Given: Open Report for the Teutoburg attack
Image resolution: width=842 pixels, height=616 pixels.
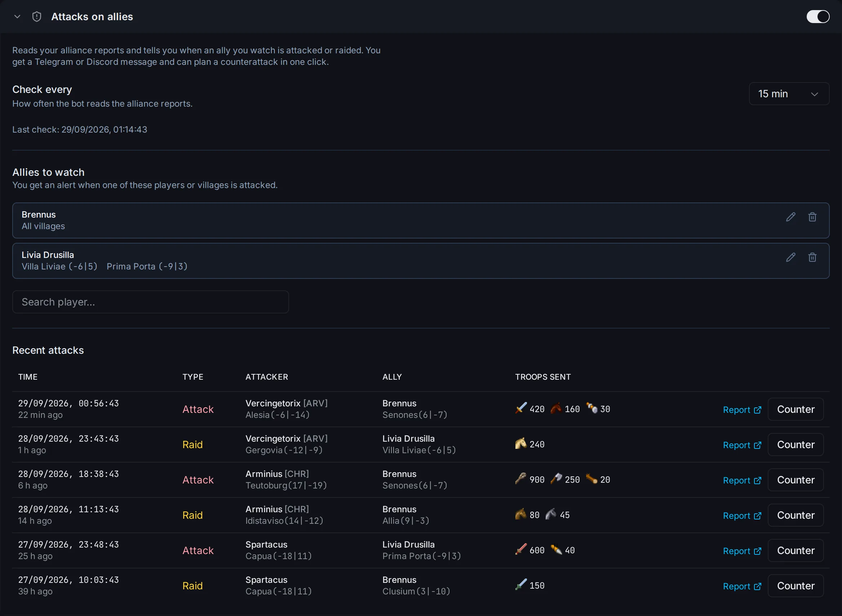Looking at the screenshot, I should point(742,481).
